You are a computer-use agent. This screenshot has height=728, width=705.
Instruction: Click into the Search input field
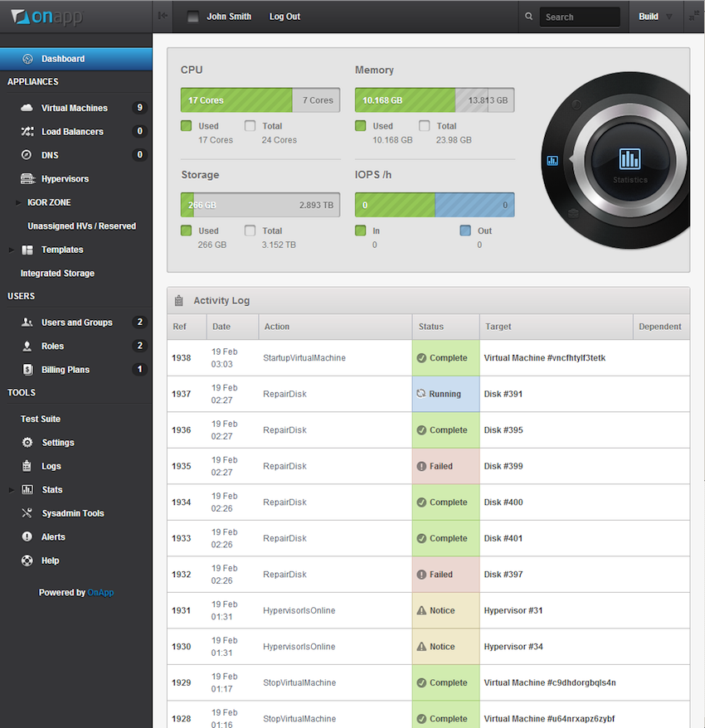pos(580,17)
